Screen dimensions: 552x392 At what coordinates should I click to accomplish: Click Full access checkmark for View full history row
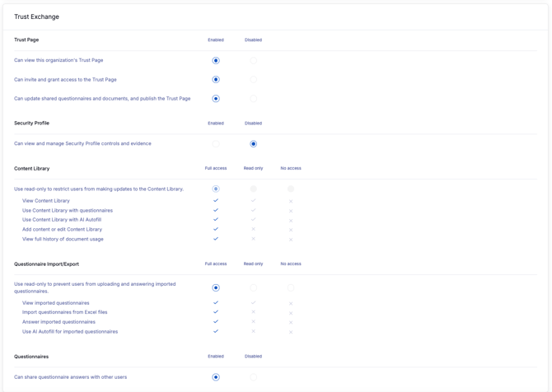coord(216,239)
